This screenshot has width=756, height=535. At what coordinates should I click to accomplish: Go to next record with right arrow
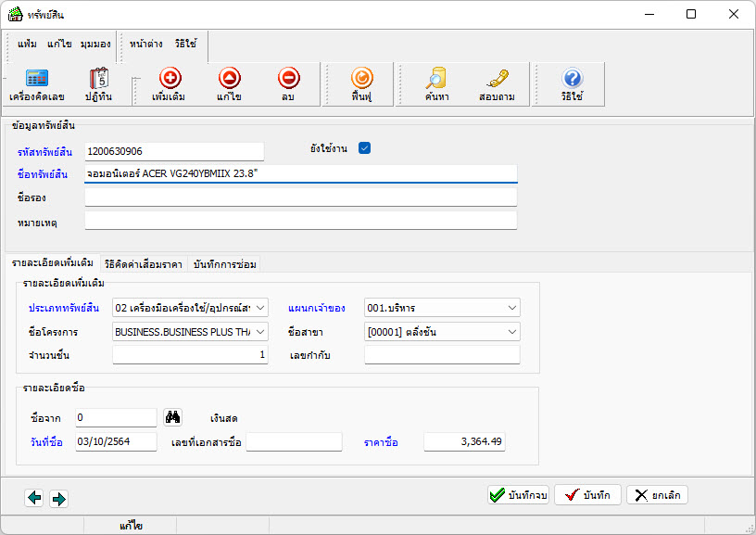click(x=58, y=498)
